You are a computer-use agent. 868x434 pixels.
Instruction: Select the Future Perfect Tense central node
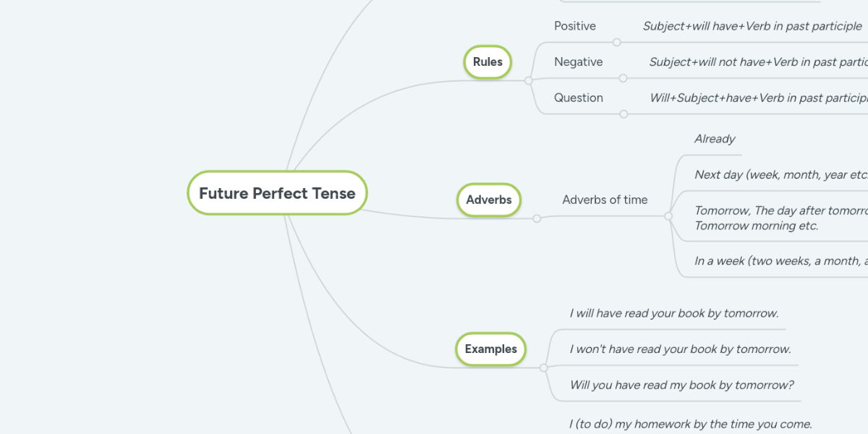(277, 193)
